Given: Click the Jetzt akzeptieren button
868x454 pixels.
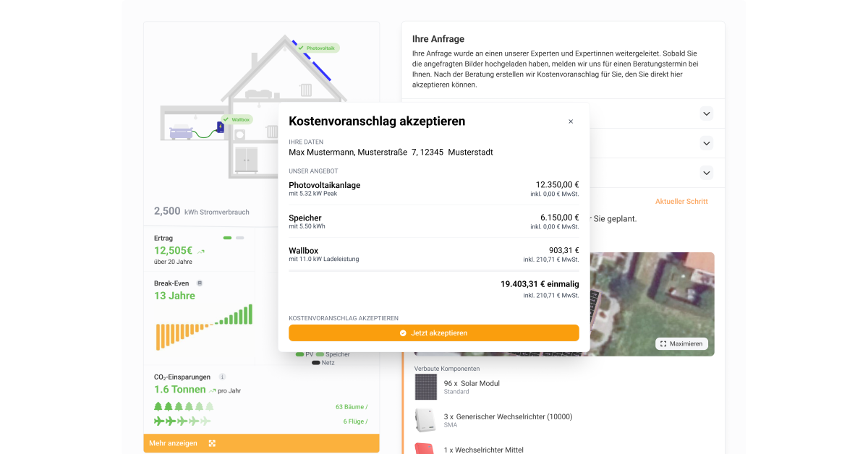Looking at the screenshot, I should point(434,333).
